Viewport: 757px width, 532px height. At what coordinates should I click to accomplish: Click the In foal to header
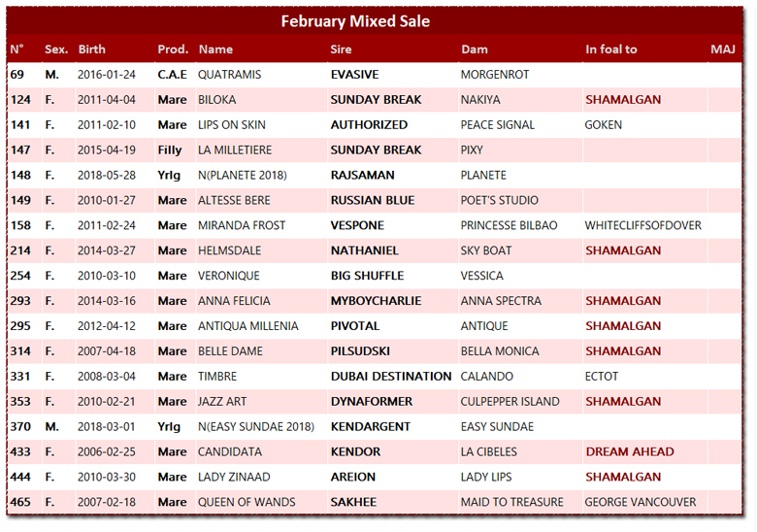click(611, 50)
